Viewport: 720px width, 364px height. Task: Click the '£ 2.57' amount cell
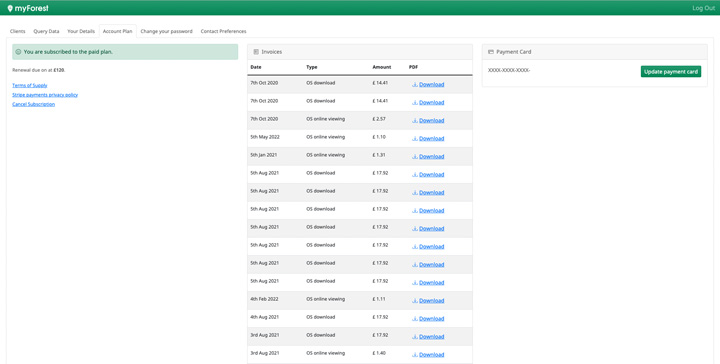click(379, 119)
